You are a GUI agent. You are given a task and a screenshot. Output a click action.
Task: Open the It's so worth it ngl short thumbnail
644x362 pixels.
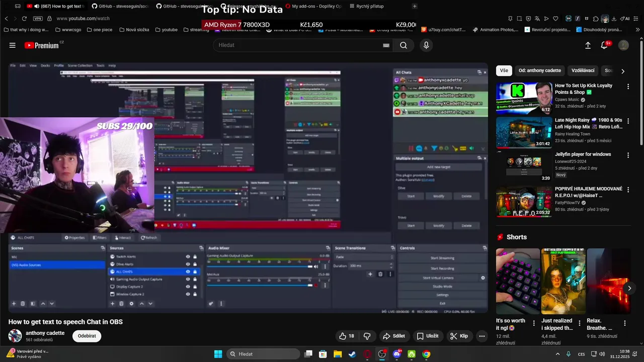pyautogui.click(x=518, y=281)
